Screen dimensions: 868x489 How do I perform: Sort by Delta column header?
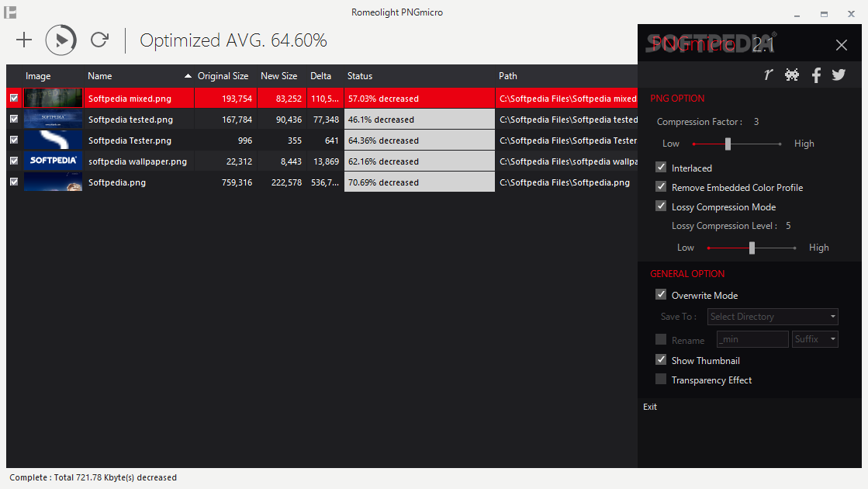[x=325, y=76]
